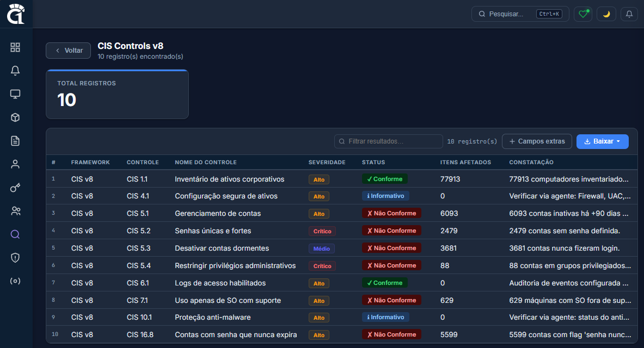Click Crítico severity badge for CIS 5.4
644x348 pixels.
(x=322, y=266)
